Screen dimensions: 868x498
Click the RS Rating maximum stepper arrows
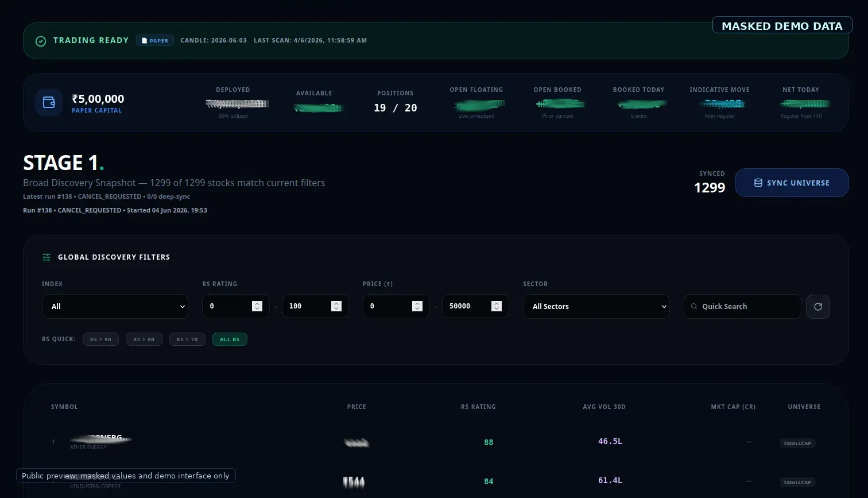coord(336,306)
